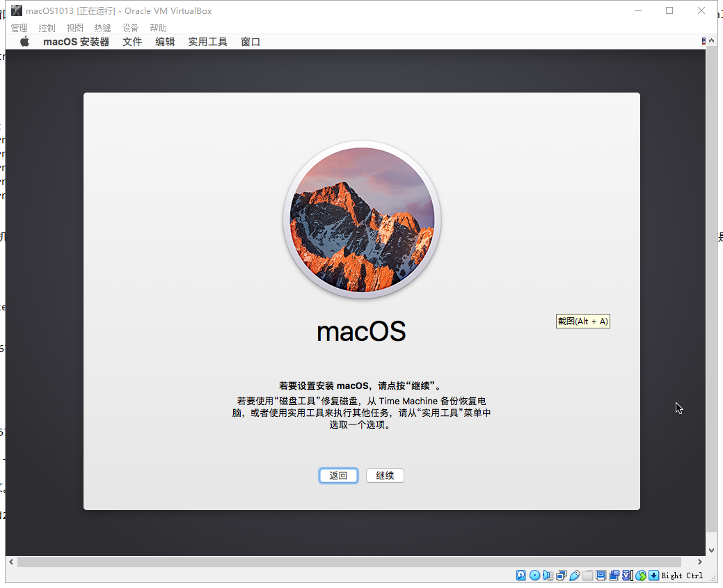Screen dimensions: 723x588
Task: Click the VirtualBox window title icon
Action: click(x=17, y=10)
